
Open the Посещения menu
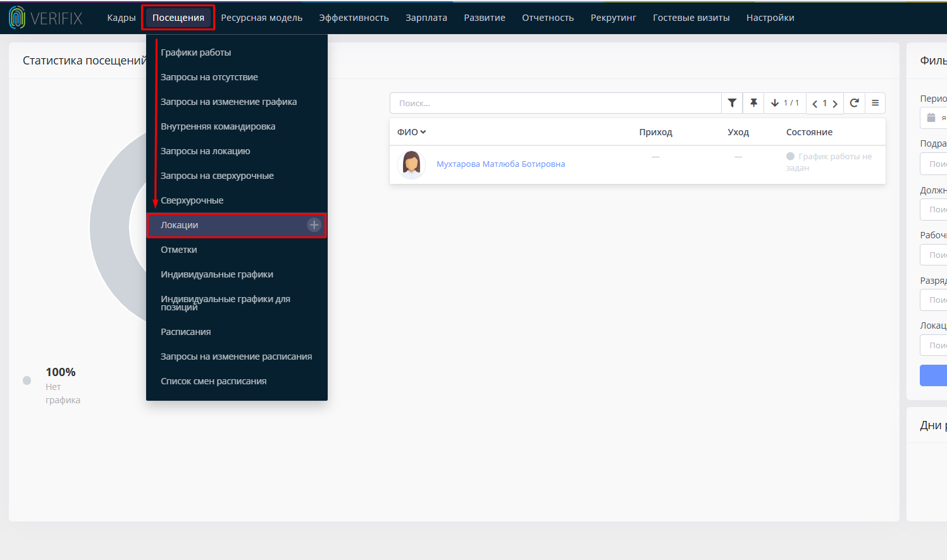click(x=178, y=18)
